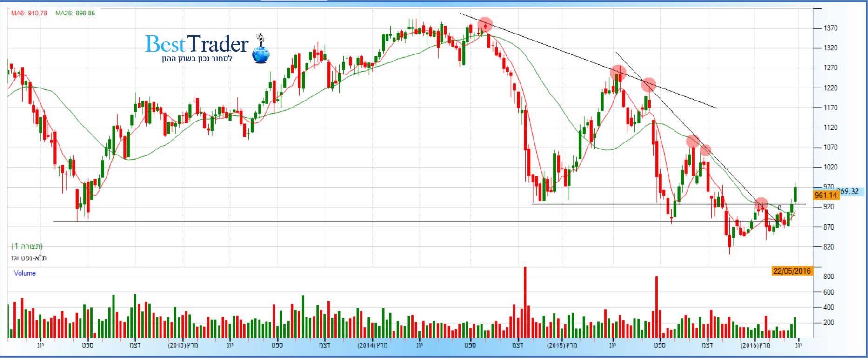Viewport: 868px width, 358px height.
Task: Click the red circle marker at the 1370 peak
Action: 485,24
